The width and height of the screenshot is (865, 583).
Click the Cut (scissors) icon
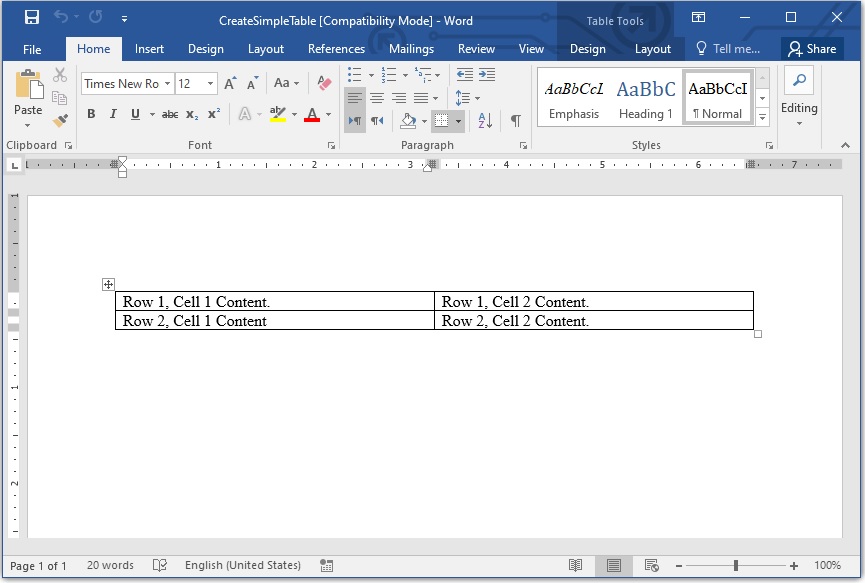(59, 75)
